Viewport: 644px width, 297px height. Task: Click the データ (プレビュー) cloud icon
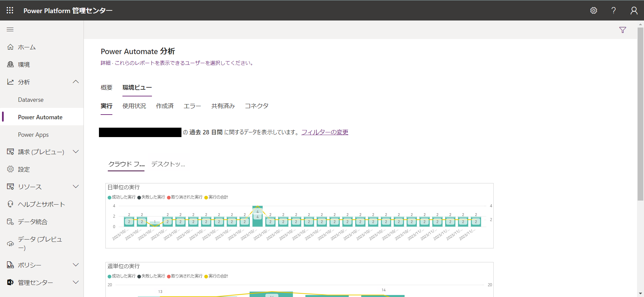click(10, 244)
